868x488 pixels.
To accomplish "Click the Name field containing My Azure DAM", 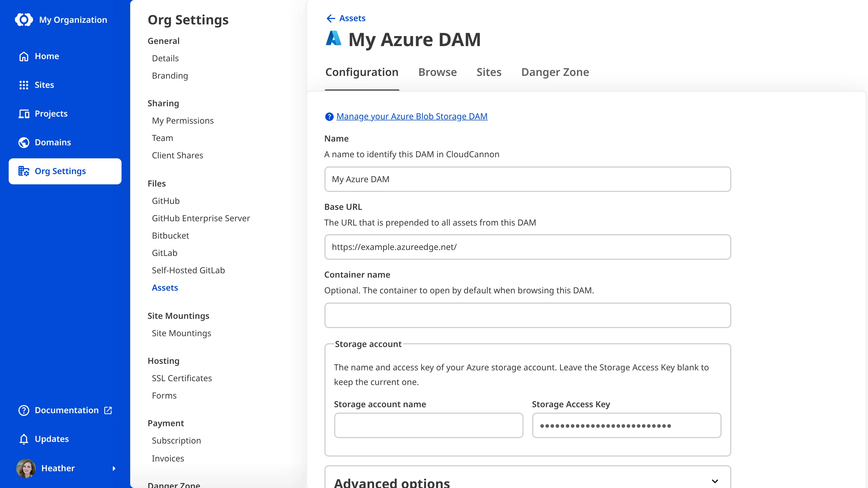I will click(527, 179).
